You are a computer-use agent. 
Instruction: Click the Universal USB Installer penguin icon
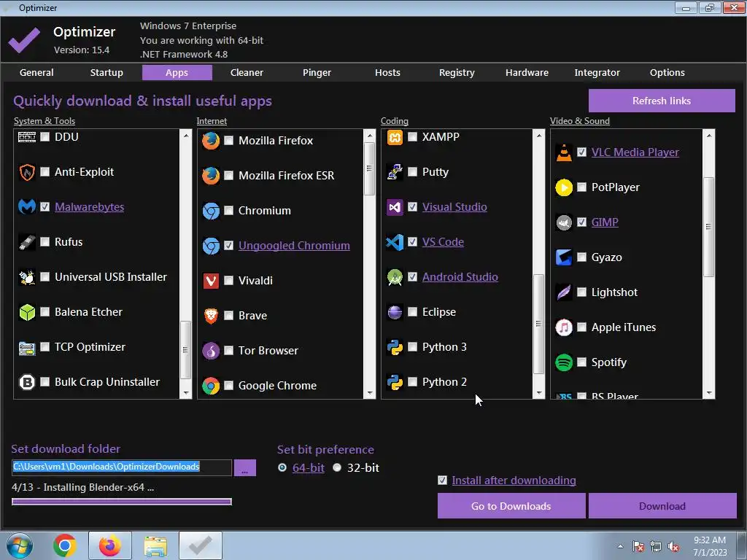click(27, 276)
